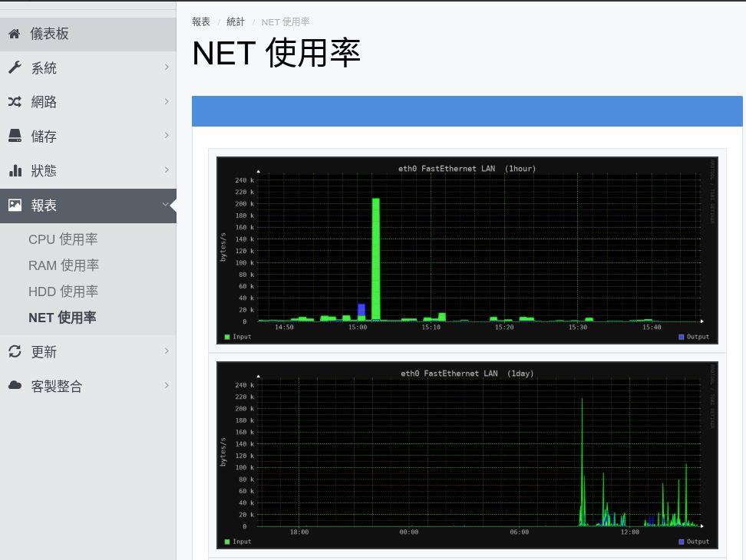Click blue Output legend swatch in 1day graph

pos(682,542)
